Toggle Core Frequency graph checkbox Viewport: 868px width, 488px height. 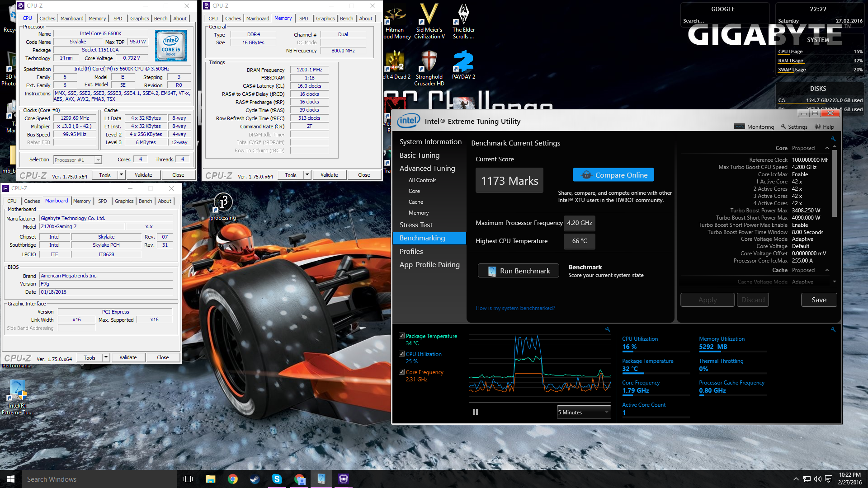coord(401,372)
